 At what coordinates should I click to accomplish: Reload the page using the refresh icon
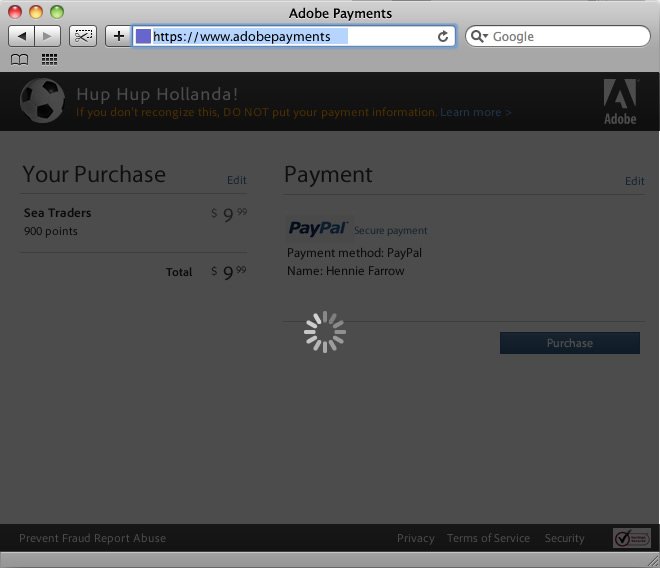pyautogui.click(x=443, y=37)
